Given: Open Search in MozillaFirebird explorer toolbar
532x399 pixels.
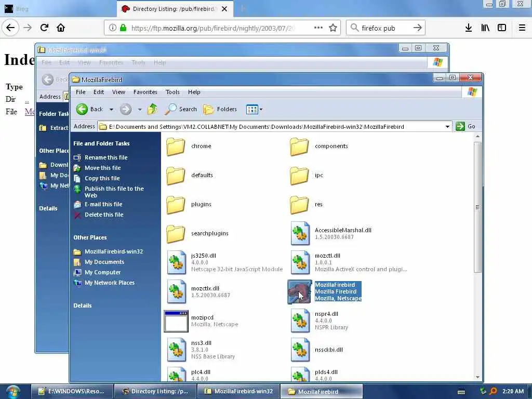Looking at the screenshot, I should pos(181,109).
